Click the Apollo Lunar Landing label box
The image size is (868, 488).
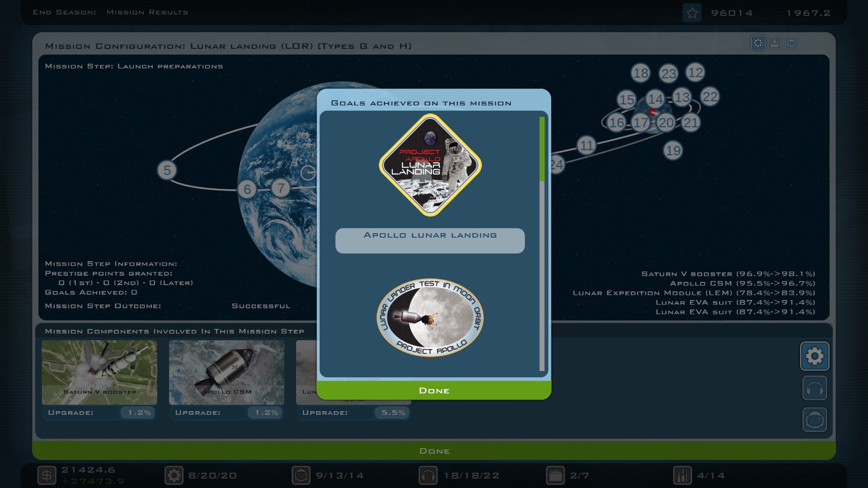tap(430, 241)
